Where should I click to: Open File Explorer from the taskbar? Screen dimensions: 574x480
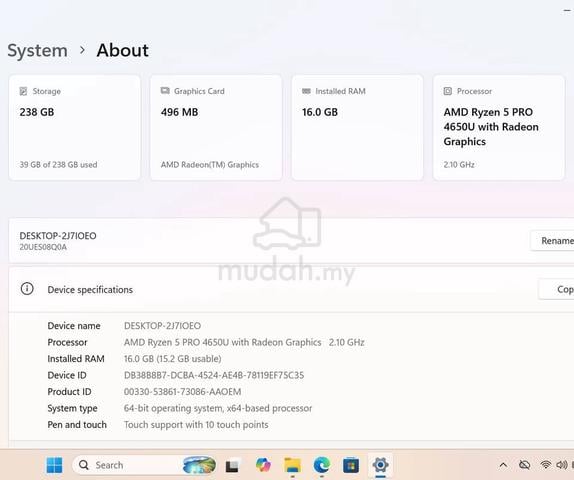point(292,465)
